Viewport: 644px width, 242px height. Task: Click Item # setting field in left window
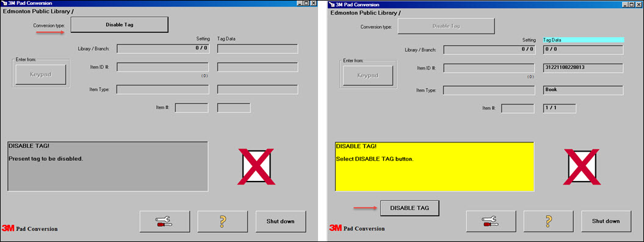pyautogui.click(x=192, y=108)
